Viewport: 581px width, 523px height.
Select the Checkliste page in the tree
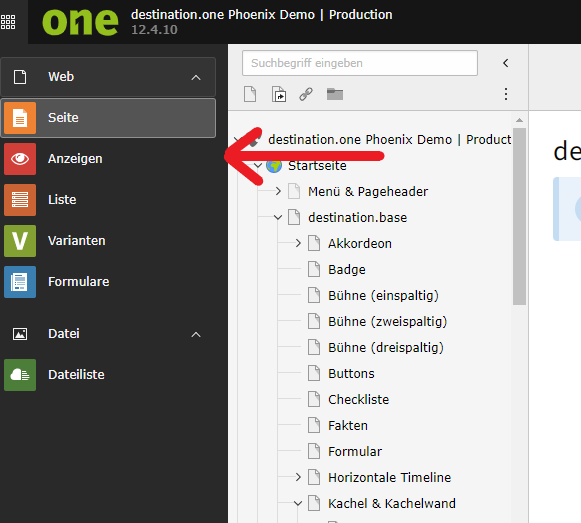tap(358, 400)
